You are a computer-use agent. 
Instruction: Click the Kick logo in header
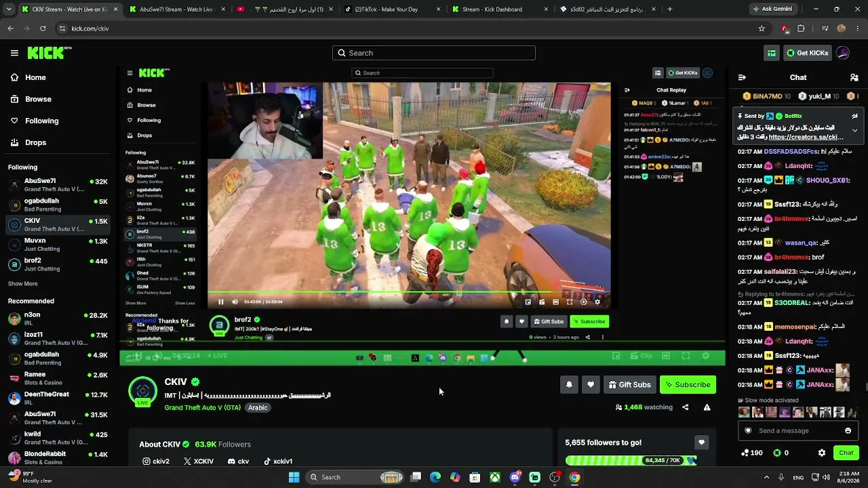point(50,53)
